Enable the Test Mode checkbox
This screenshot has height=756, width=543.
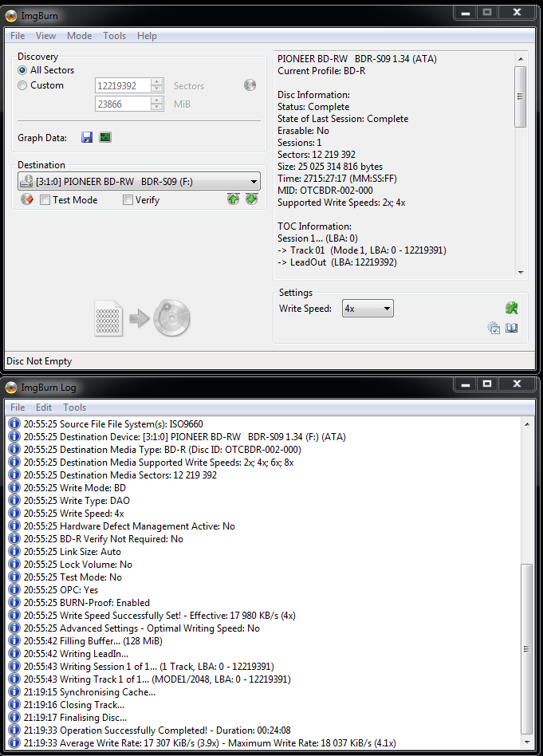pos(45,199)
